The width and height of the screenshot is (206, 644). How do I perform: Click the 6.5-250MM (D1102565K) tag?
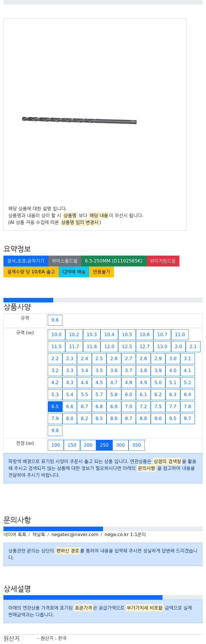114,261
